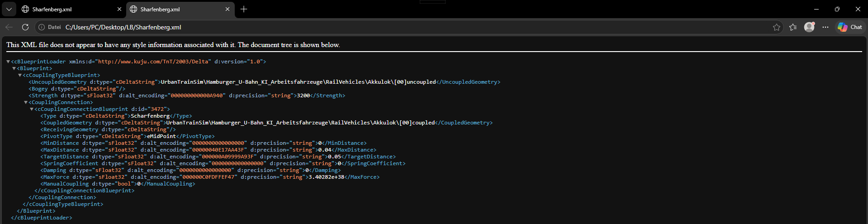
Task: Collapse the opening Blueprint node triangle
Action: pos(14,68)
